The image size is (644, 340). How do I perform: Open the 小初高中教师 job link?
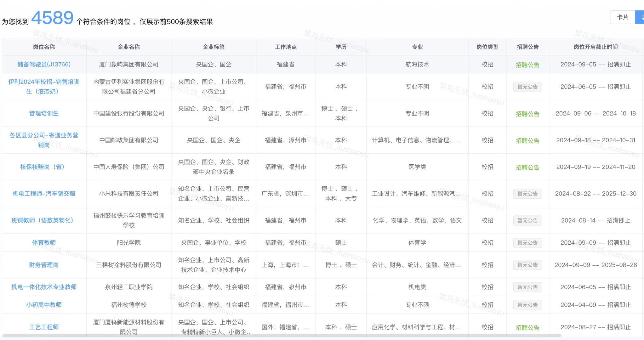coord(44,305)
